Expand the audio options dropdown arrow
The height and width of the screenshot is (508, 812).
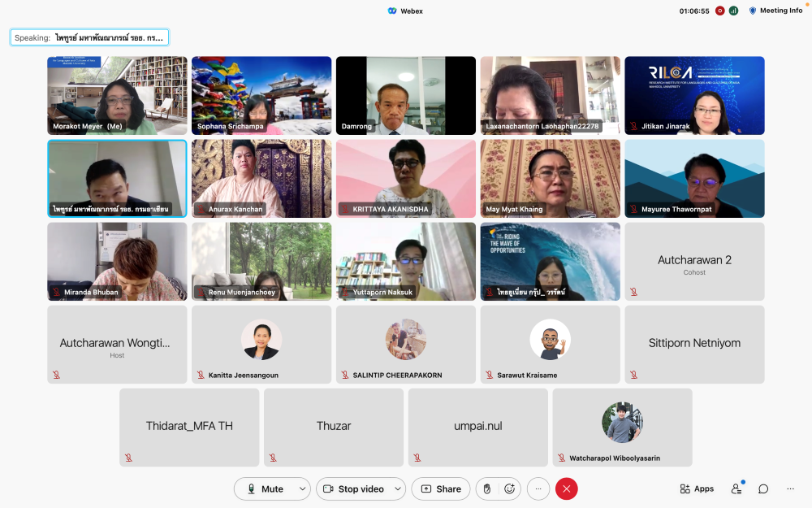click(303, 488)
